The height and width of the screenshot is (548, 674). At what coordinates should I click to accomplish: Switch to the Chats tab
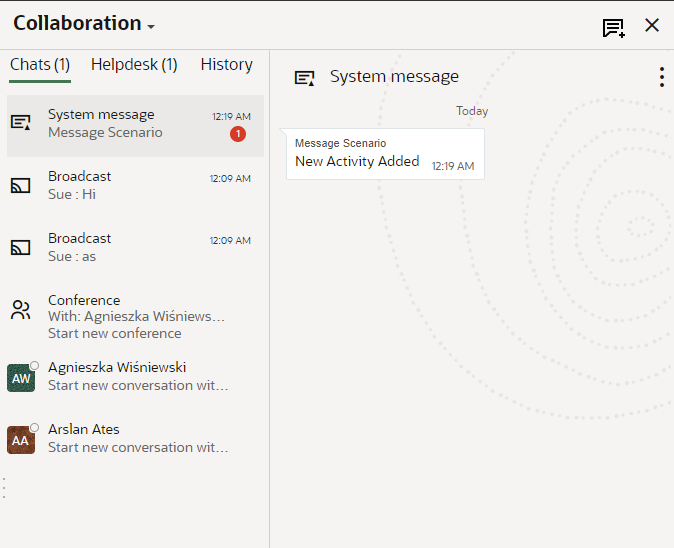(x=40, y=64)
